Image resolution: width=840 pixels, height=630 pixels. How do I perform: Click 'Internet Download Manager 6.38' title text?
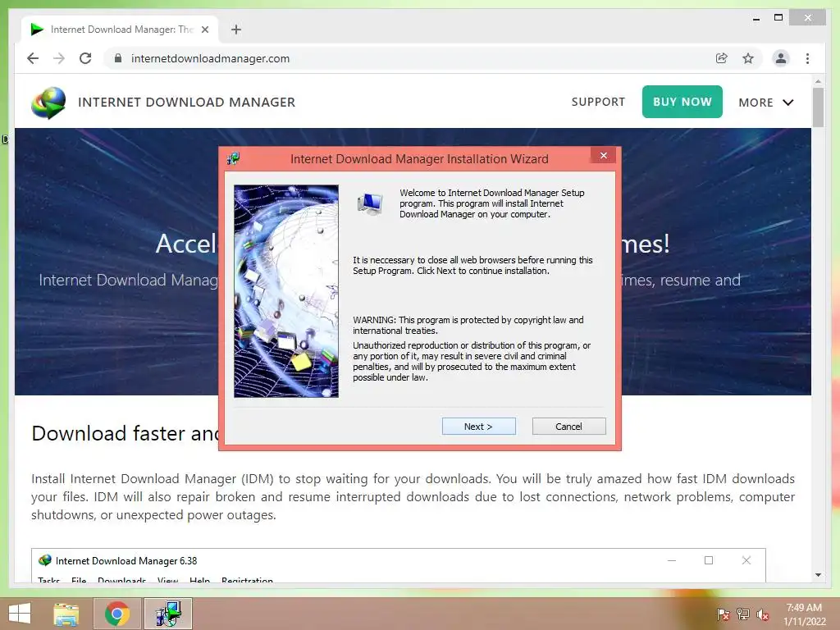[x=126, y=561]
